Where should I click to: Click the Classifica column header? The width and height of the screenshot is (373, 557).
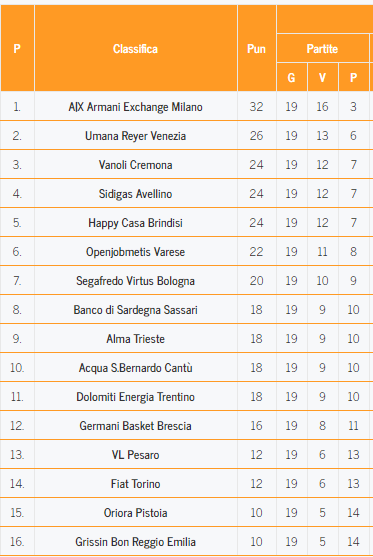click(135, 49)
